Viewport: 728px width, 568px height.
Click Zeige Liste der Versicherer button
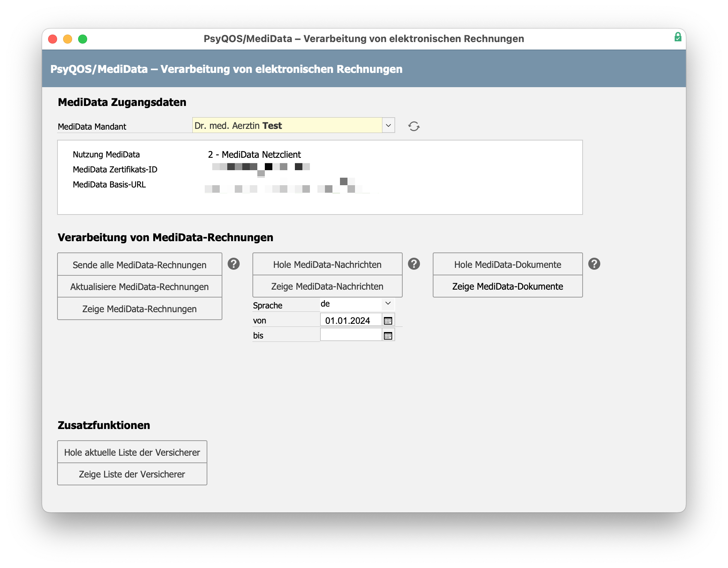point(132,474)
